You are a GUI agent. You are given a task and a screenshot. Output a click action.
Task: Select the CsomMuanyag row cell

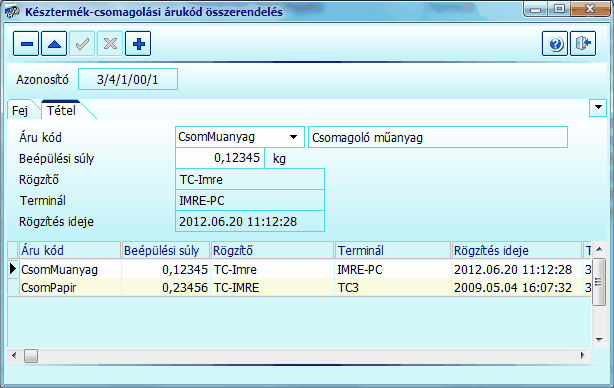70,269
